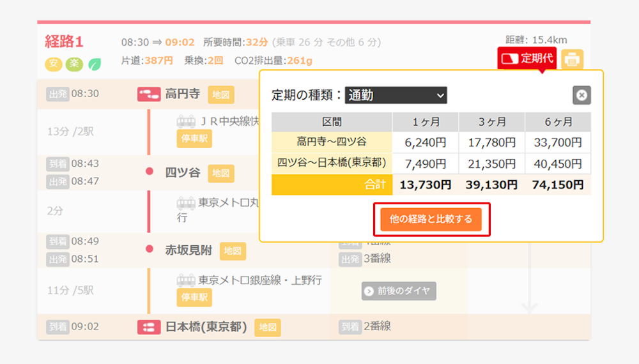Image resolution: width=639 pixels, height=364 pixels.
Task: Click the 楽 easy route badge
Action: (74, 64)
